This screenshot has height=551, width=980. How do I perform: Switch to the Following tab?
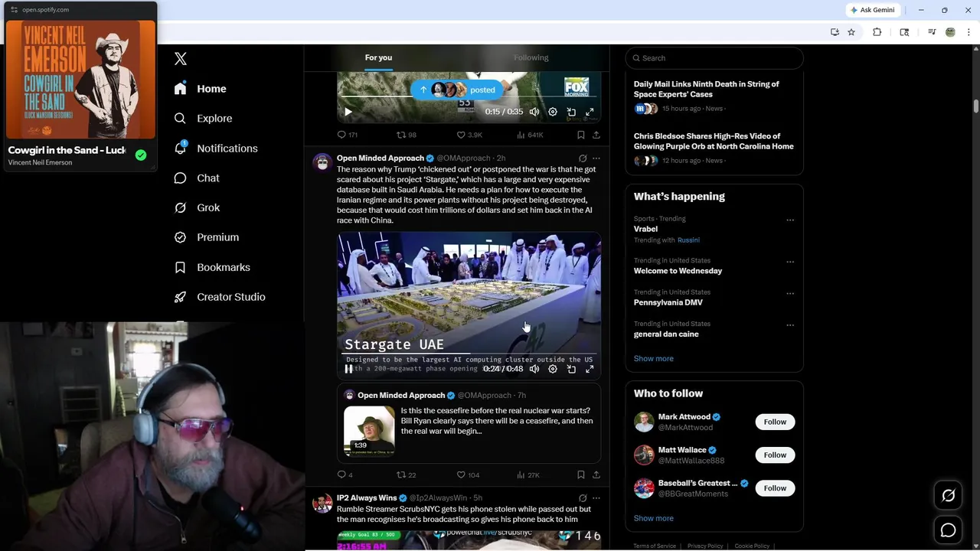click(x=531, y=58)
